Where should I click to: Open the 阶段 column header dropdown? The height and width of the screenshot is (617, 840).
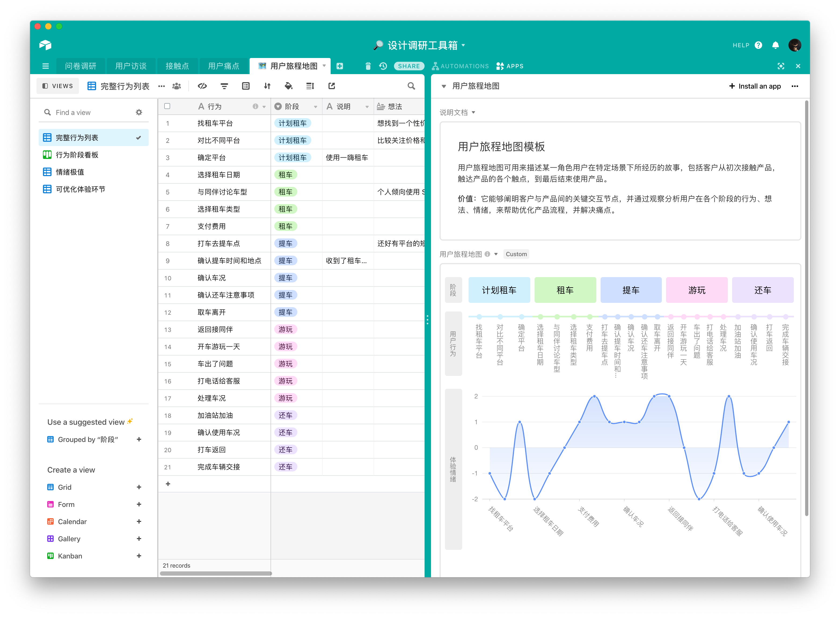[x=315, y=107]
